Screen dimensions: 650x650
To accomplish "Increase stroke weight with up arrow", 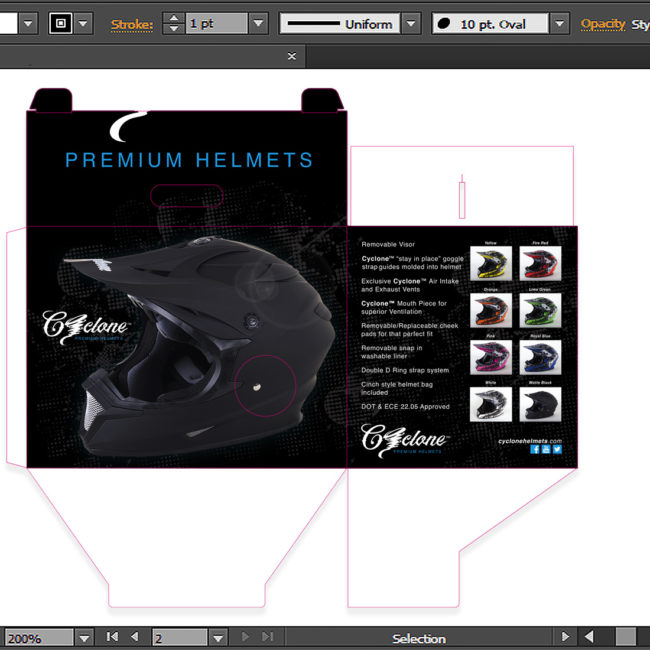I will coord(174,18).
